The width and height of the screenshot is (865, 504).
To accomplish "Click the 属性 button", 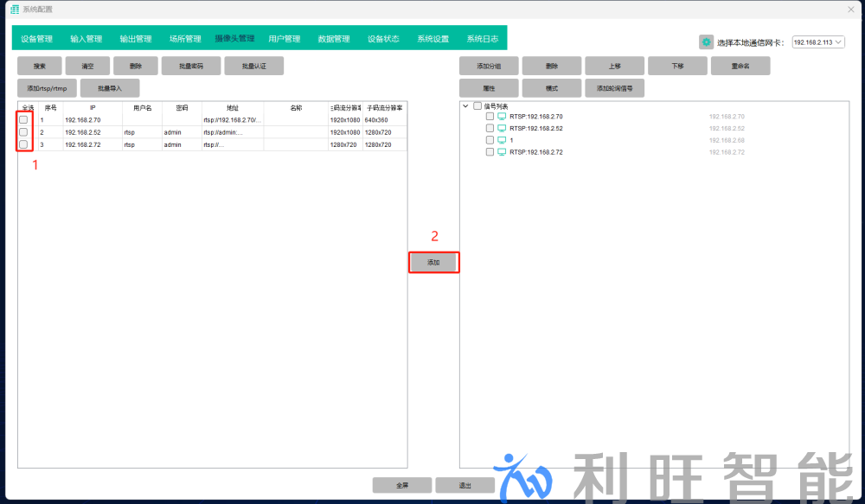I will [489, 88].
